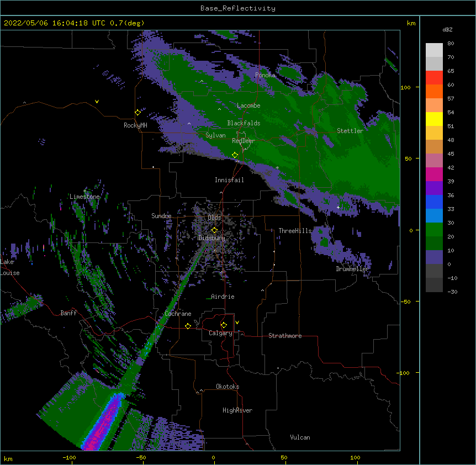Click the 80 dBZ white legend swatch
476x465 pixels.
434,50
